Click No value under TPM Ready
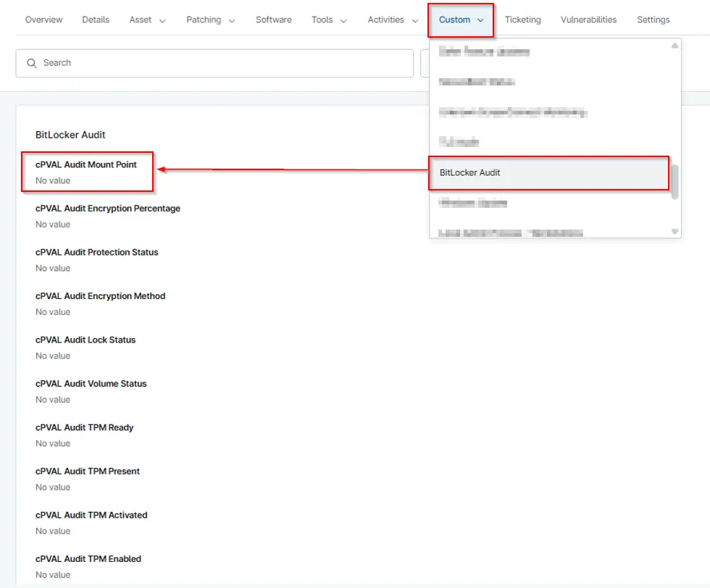The image size is (710, 588). click(x=53, y=444)
